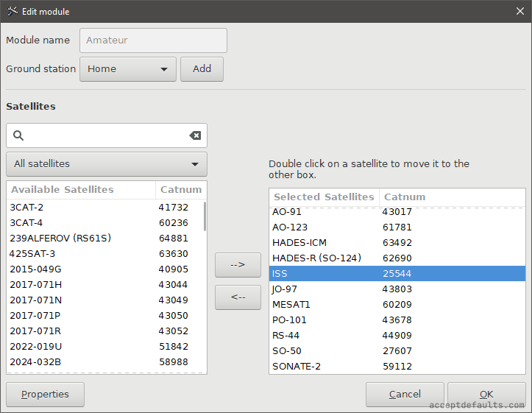Click the Add ground station button
Viewport: 532px width, 413px height.
pyautogui.click(x=202, y=69)
